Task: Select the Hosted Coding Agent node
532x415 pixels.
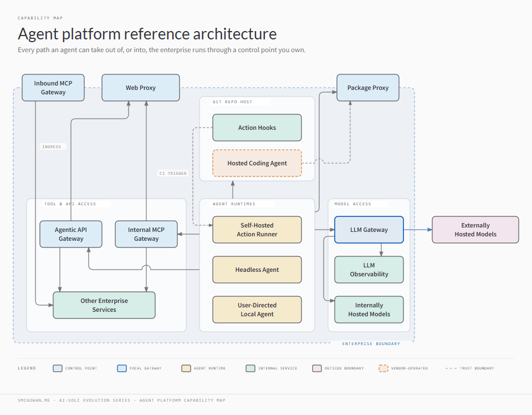Action: pos(257,163)
